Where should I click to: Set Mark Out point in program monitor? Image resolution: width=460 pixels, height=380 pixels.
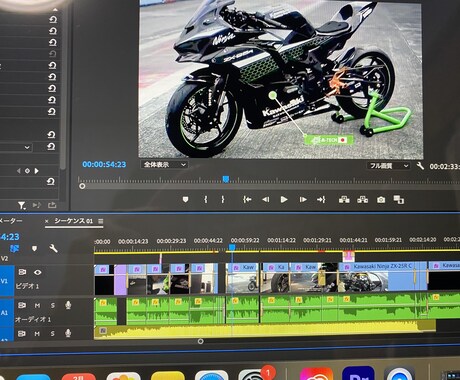coord(223,199)
